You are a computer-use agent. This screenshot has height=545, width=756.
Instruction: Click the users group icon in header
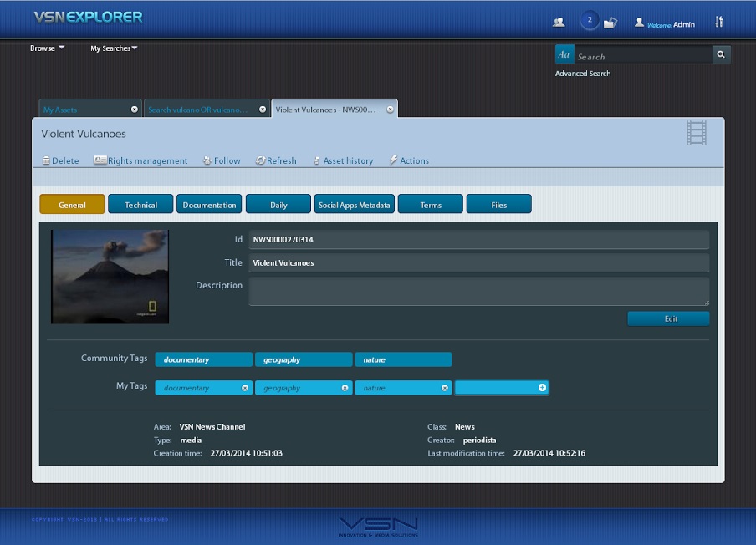[x=559, y=23]
